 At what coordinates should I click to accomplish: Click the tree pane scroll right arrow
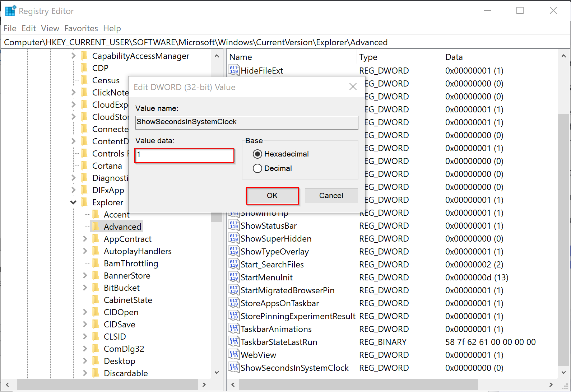point(204,384)
